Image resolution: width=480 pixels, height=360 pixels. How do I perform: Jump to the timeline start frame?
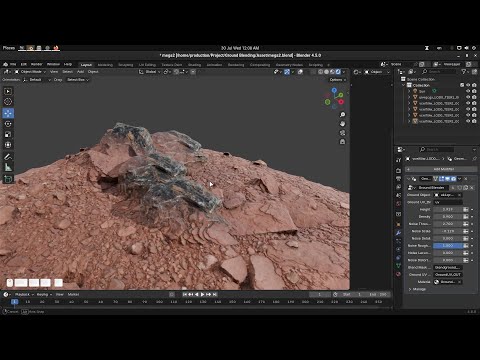point(185,294)
